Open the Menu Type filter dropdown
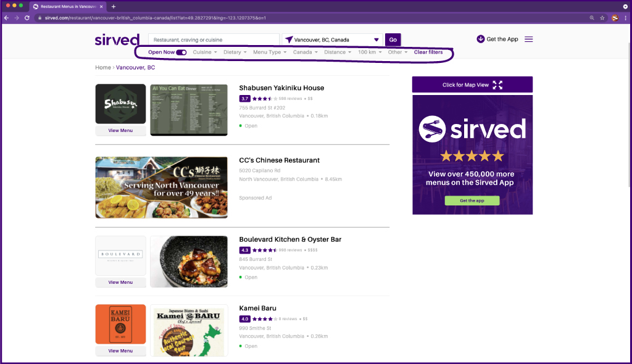632x364 pixels. (270, 52)
